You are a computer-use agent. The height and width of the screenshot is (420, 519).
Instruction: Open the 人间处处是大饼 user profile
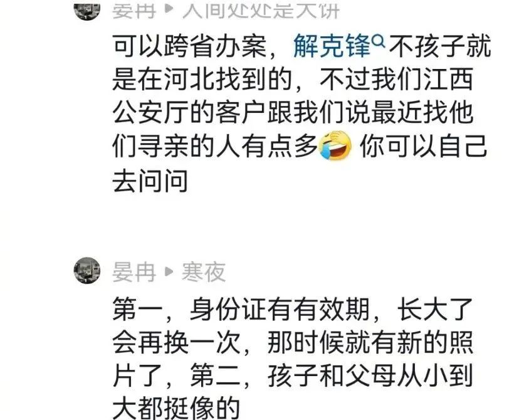(x=261, y=11)
